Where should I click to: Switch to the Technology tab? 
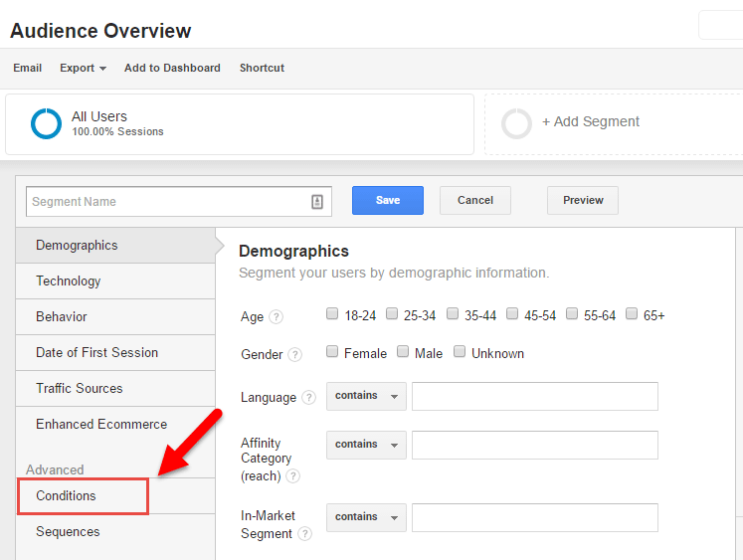click(115, 280)
